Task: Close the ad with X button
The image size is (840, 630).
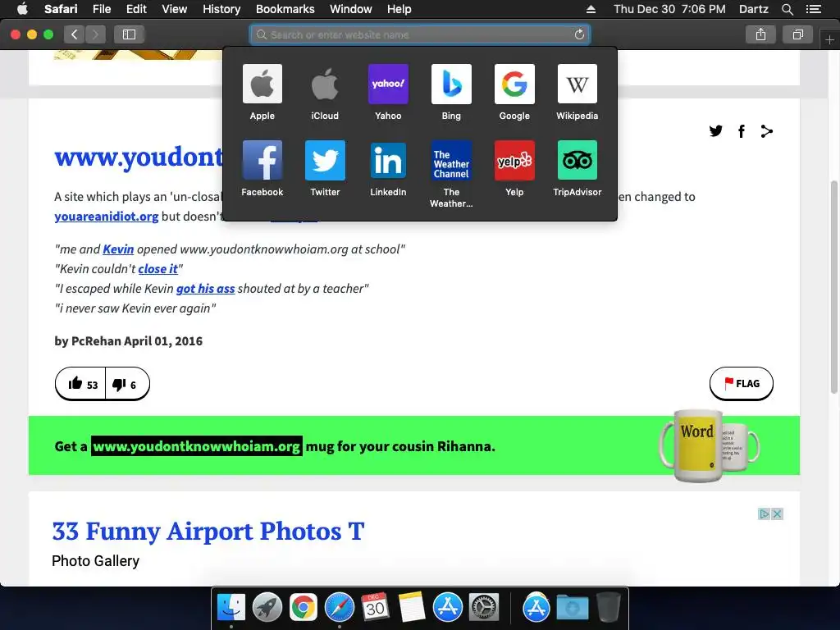Action: (778, 514)
